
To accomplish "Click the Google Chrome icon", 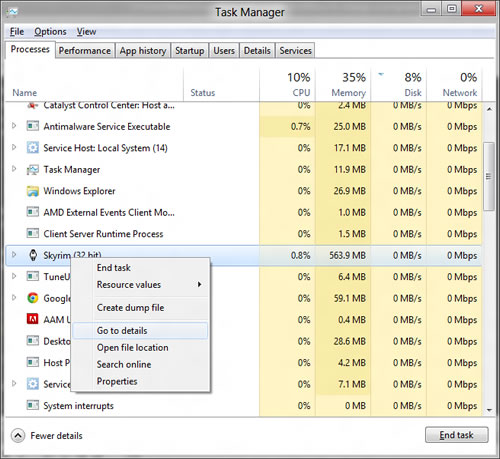I will 33,298.
